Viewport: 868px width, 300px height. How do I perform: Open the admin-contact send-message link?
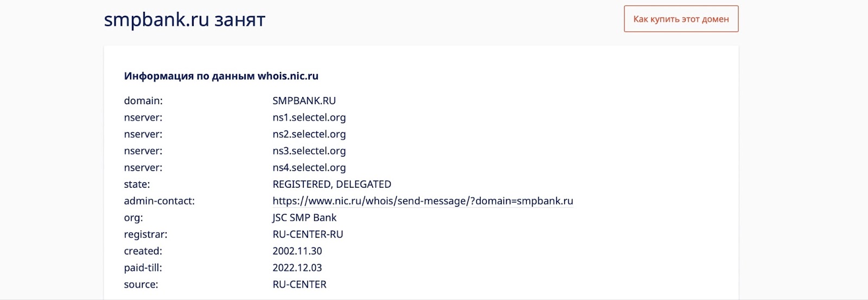[423, 201]
